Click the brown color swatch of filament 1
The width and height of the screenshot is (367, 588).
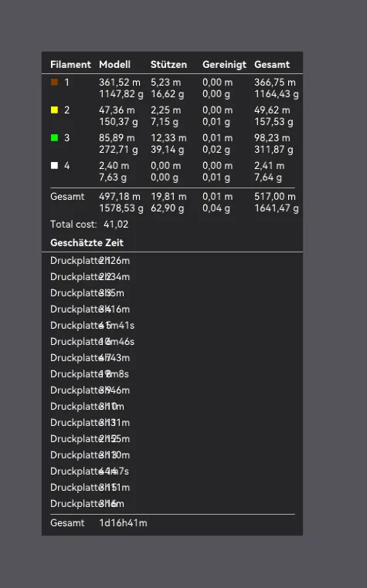[54, 82]
